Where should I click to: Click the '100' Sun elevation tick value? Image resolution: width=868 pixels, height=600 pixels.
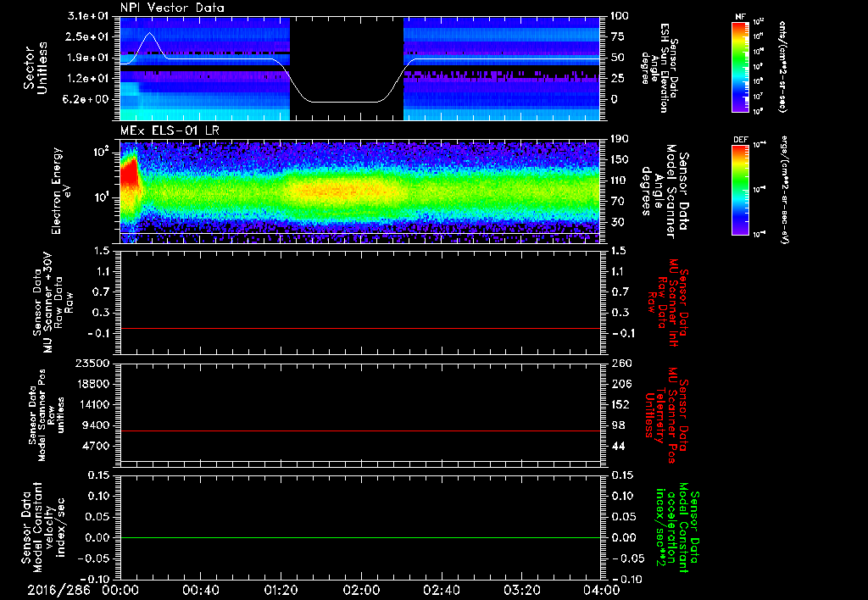[x=620, y=16]
